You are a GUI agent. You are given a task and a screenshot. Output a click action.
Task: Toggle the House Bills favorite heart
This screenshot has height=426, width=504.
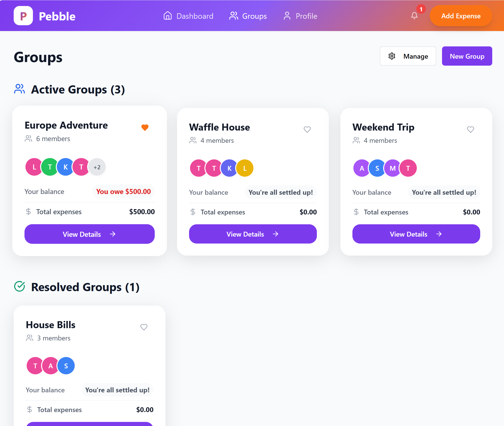click(x=144, y=327)
